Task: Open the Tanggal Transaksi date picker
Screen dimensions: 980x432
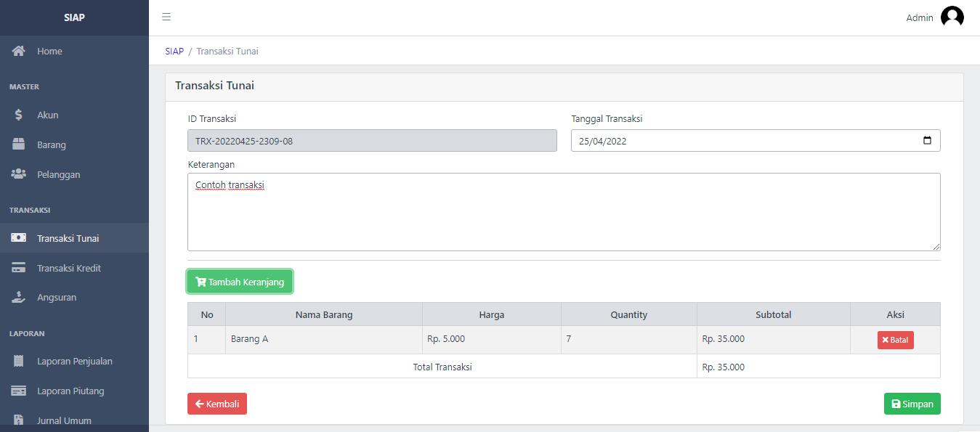Action: [x=927, y=140]
